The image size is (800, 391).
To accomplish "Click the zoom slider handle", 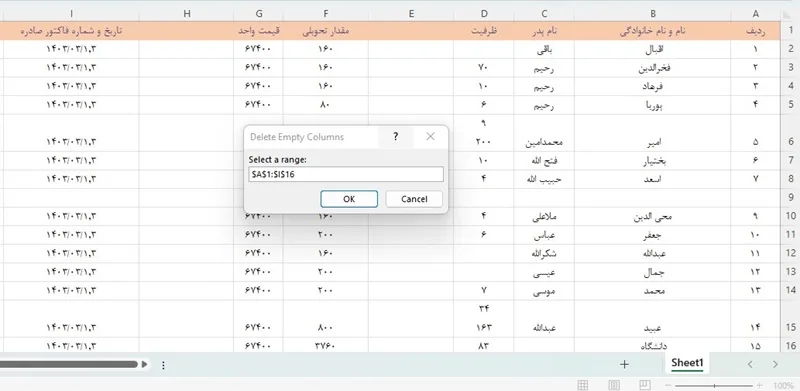I will [714, 385].
